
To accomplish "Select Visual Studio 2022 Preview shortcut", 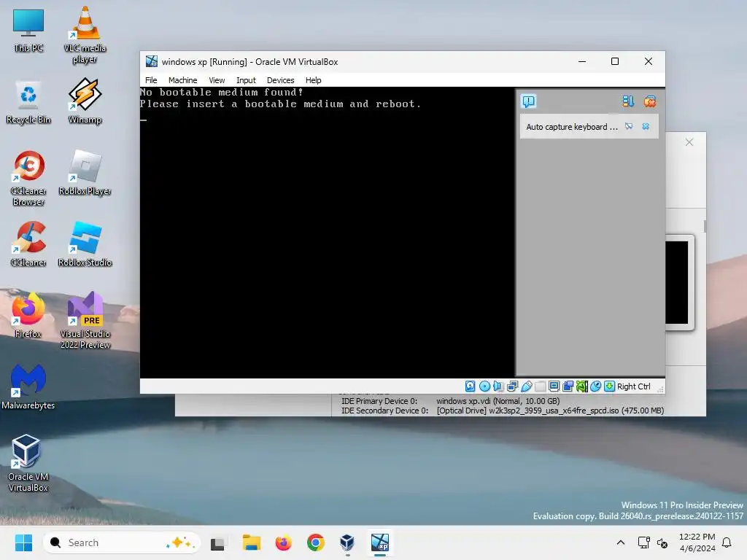I will point(85,320).
